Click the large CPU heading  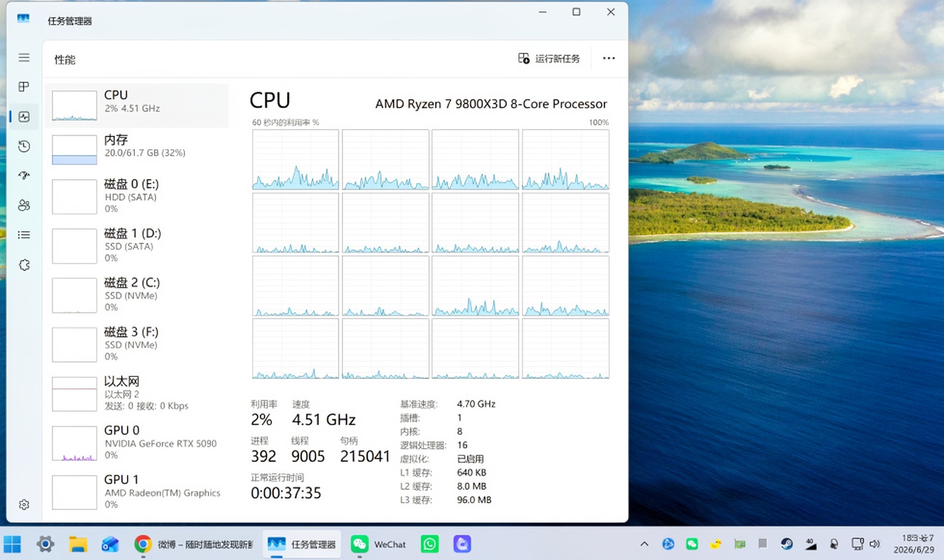(x=270, y=100)
